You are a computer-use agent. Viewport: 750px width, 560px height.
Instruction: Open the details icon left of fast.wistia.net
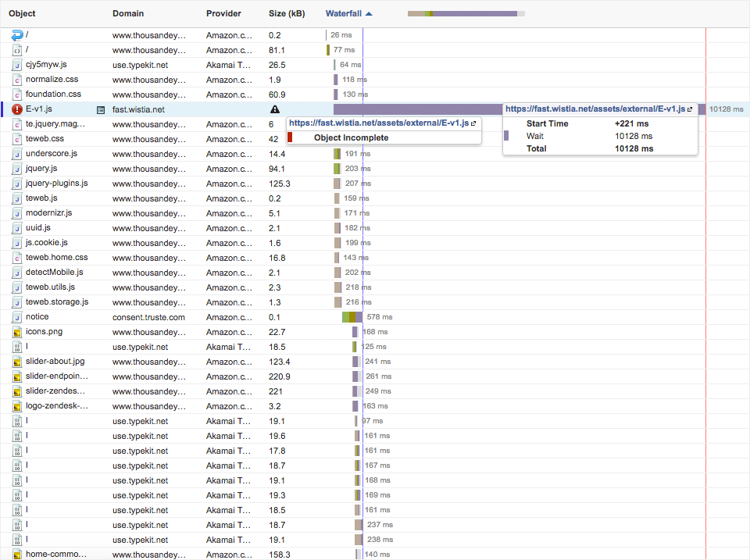pyautogui.click(x=101, y=110)
